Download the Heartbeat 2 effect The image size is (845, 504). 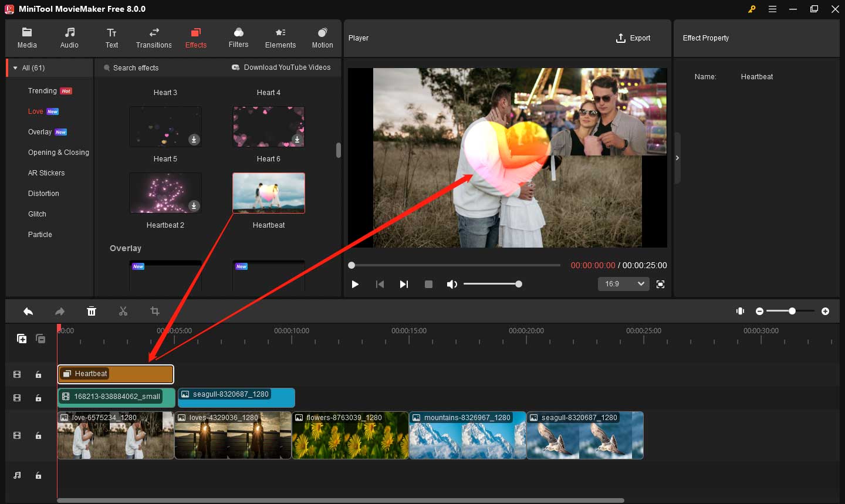click(194, 206)
